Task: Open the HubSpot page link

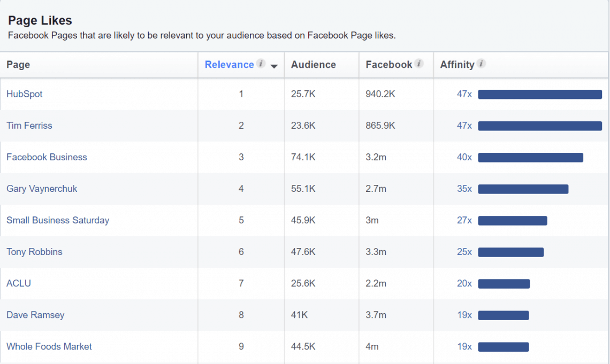Action: (24, 94)
